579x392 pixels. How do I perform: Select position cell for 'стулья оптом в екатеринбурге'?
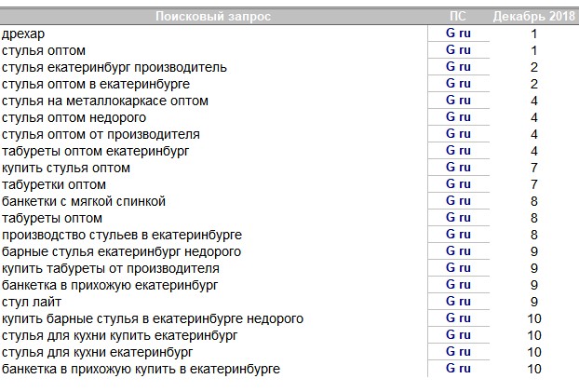pyautogui.click(x=534, y=84)
